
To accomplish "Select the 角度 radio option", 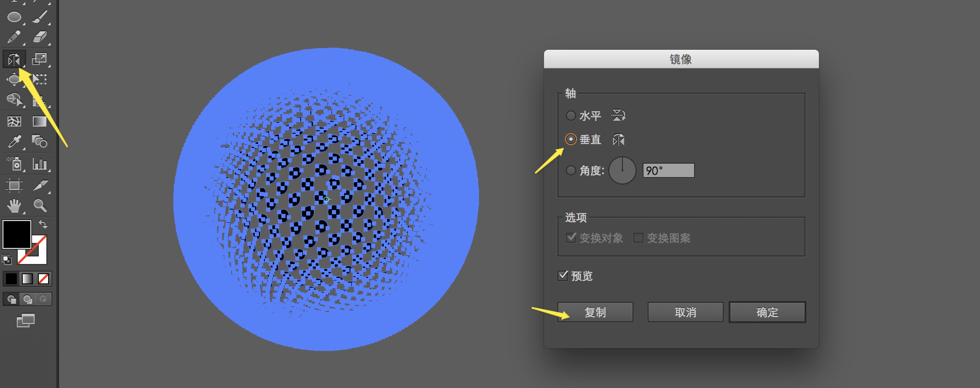I will point(571,170).
